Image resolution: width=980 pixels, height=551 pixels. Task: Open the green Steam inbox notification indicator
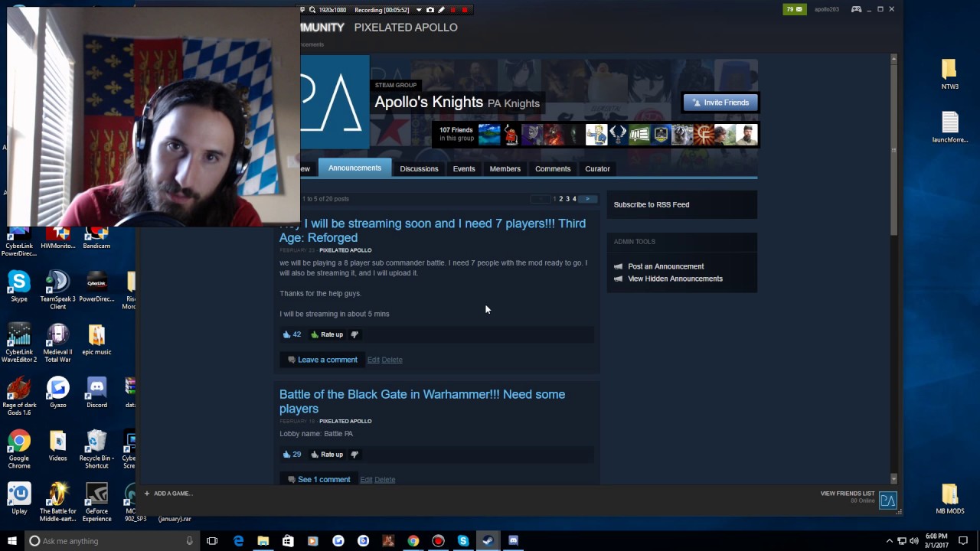[x=794, y=9]
